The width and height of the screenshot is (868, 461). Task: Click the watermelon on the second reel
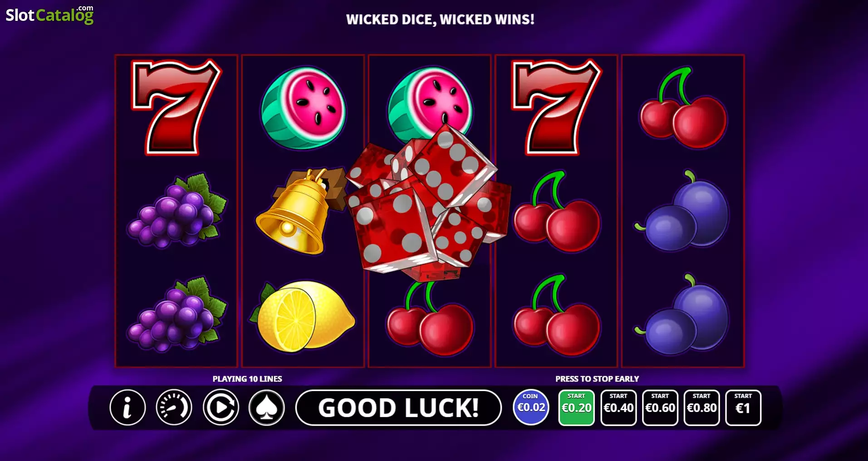point(303,108)
